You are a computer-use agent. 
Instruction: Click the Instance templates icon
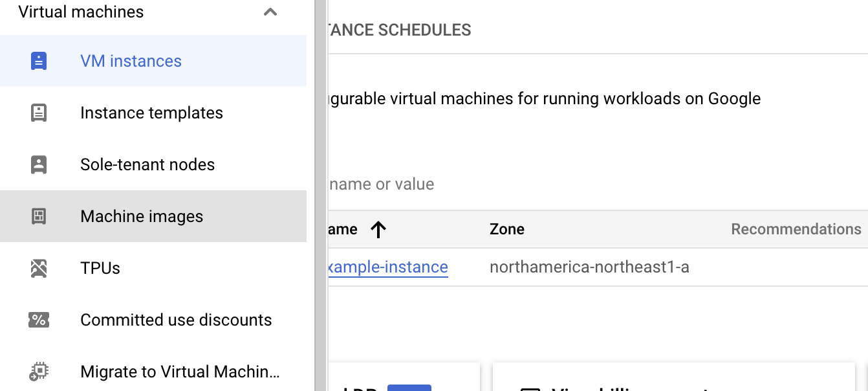(39, 113)
